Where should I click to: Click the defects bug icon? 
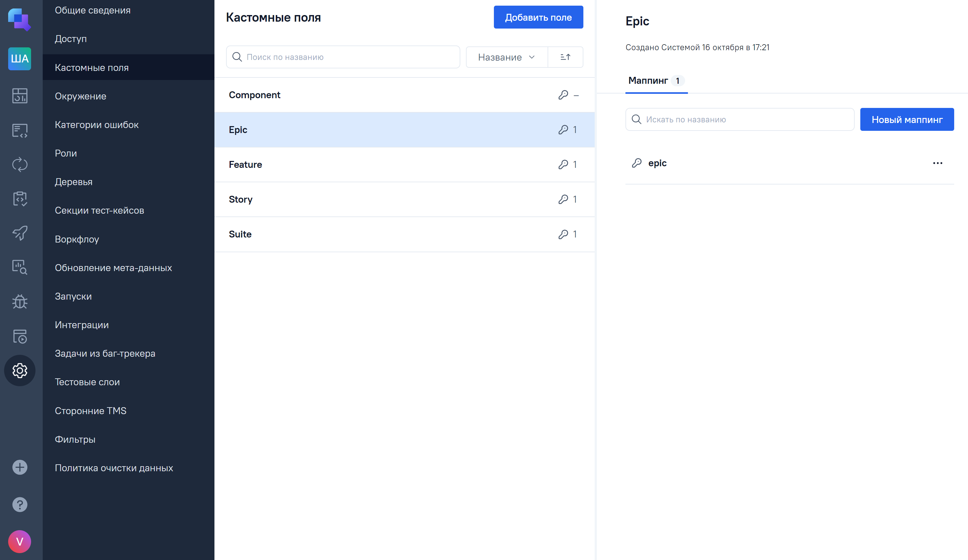click(x=19, y=302)
